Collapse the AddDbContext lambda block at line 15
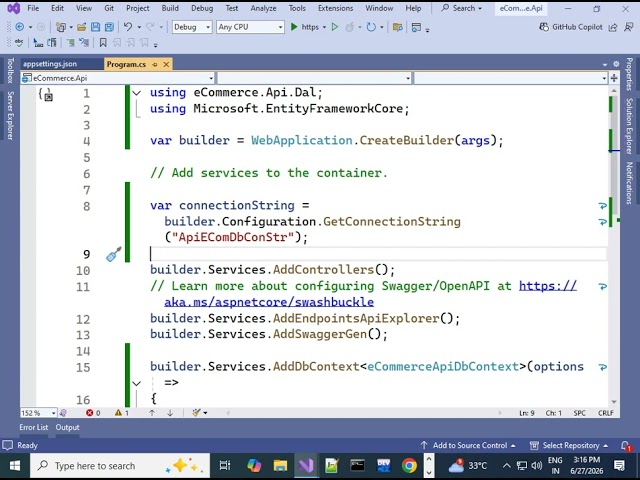This screenshot has height=480, width=640. (137, 383)
